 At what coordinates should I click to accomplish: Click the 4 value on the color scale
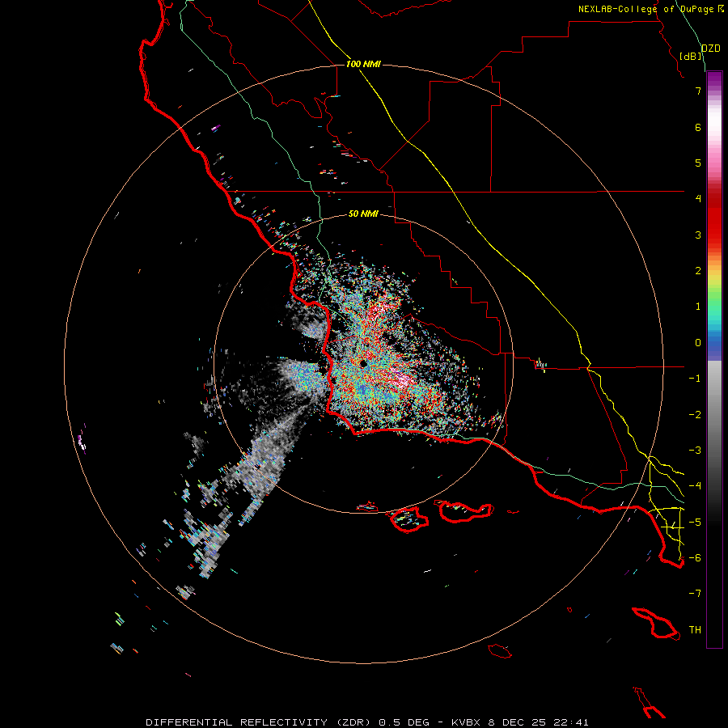pyautogui.click(x=698, y=199)
